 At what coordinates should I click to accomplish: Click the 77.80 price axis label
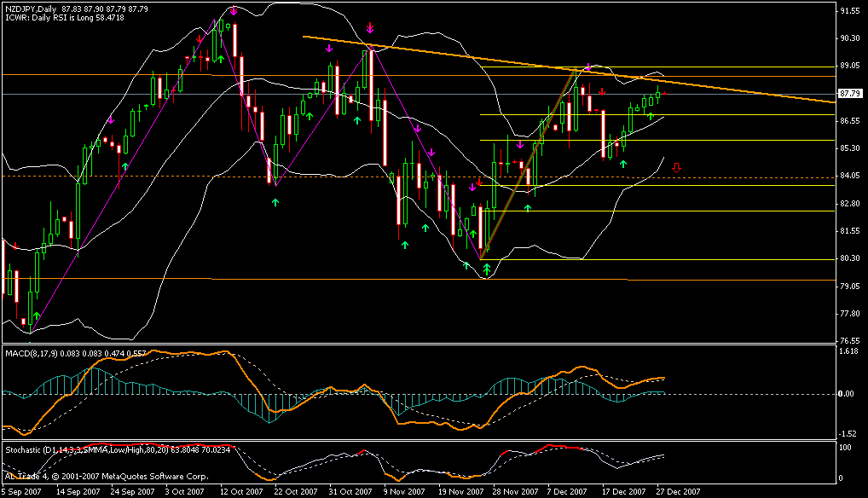pos(850,314)
